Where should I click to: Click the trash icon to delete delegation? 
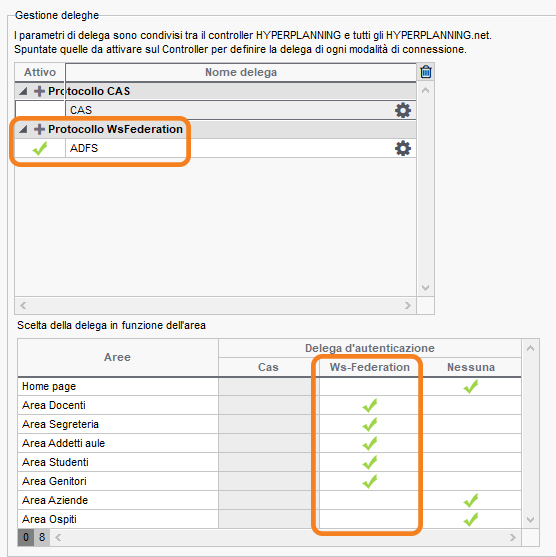426,72
